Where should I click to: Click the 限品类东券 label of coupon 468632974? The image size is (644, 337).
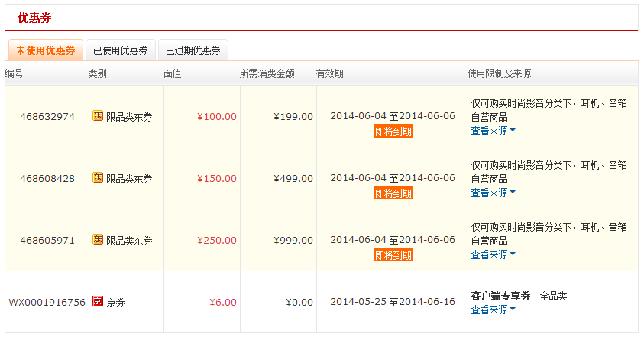tap(129, 117)
